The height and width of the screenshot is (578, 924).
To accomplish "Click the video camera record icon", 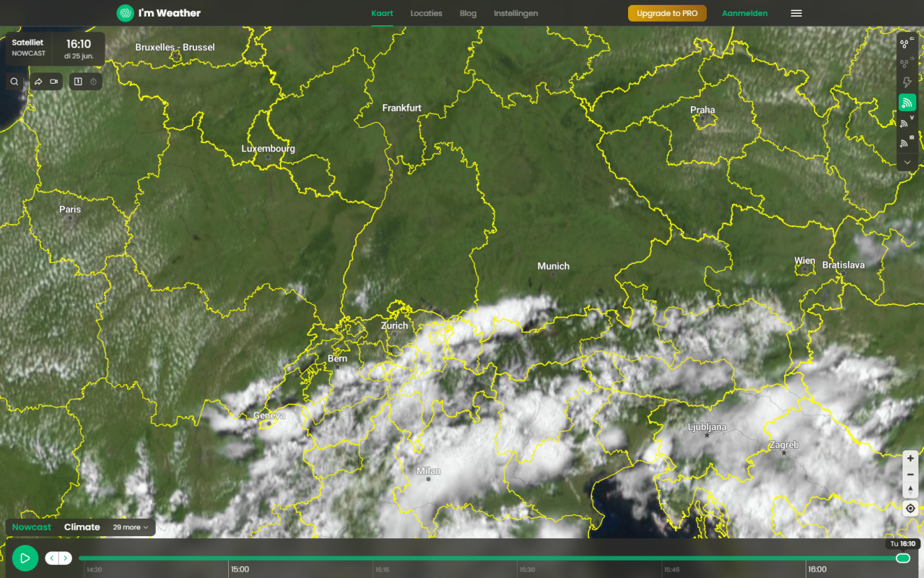I will point(54,82).
